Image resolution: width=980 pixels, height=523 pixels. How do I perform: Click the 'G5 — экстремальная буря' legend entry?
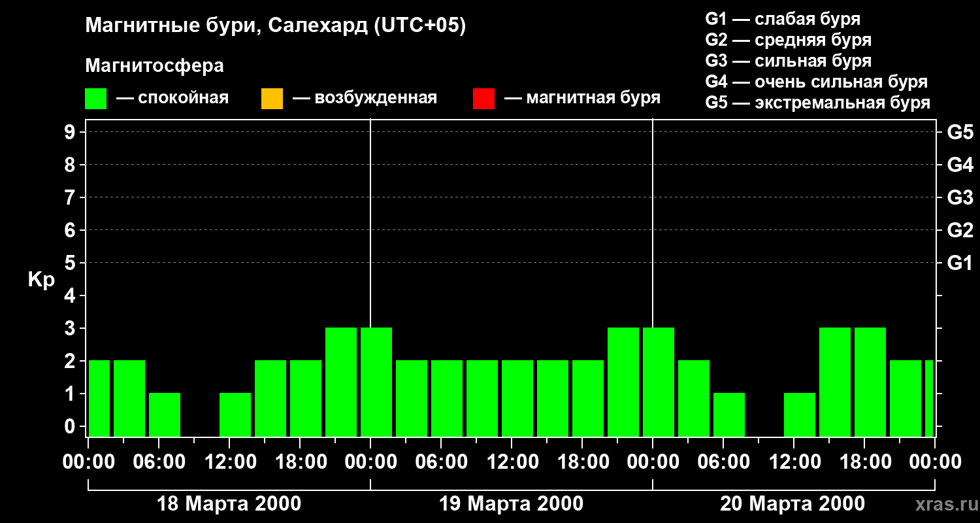point(817,103)
